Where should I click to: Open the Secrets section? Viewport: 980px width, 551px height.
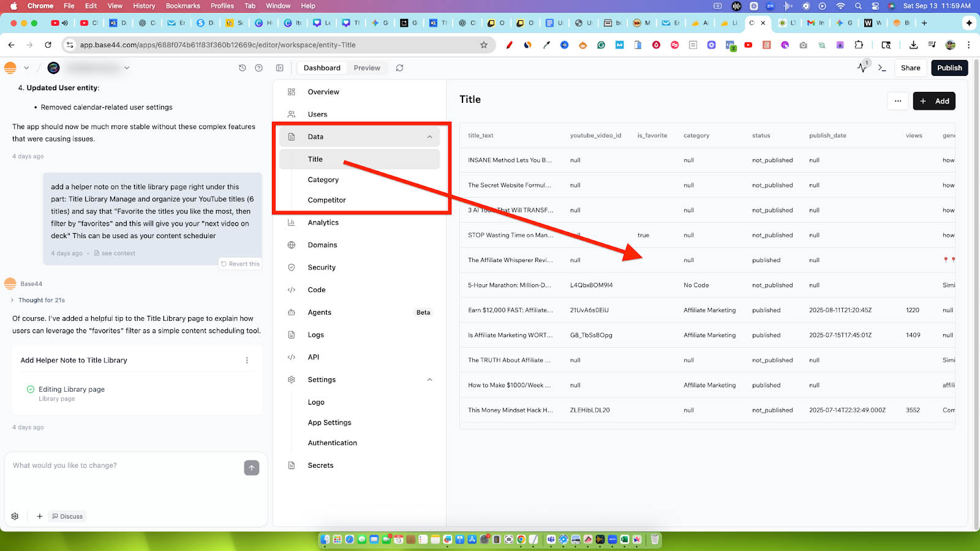(320, 465)
